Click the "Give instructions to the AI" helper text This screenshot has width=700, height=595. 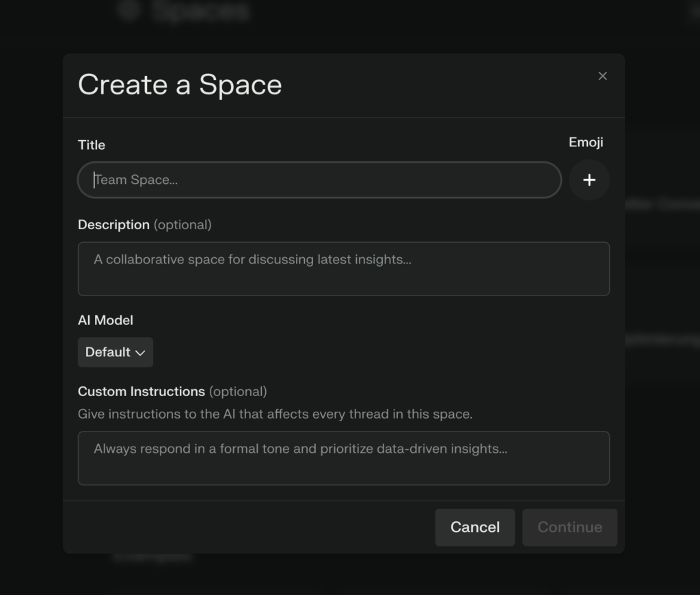click(275, 414)
